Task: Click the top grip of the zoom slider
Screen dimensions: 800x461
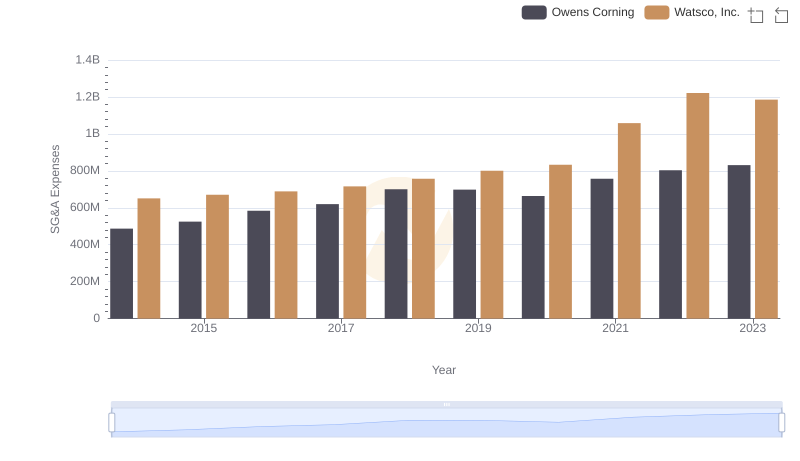Action: [x=446, y=404]
